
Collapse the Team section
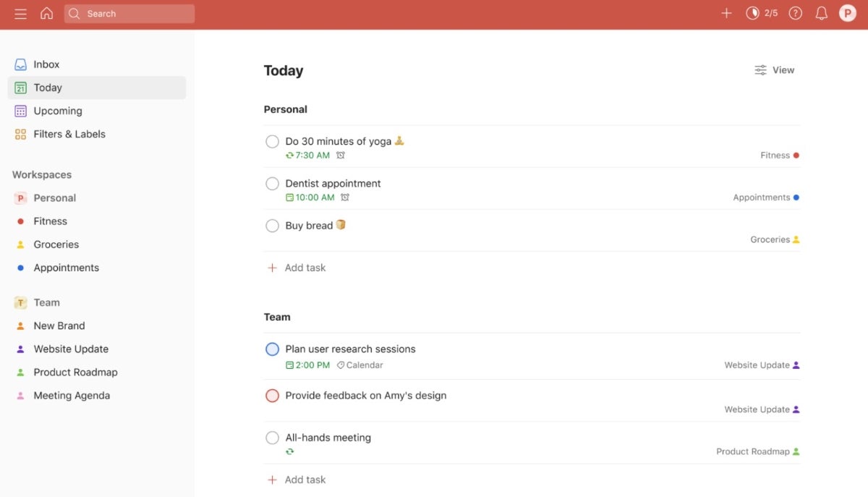pyautogui.click(x=277, y=317)
